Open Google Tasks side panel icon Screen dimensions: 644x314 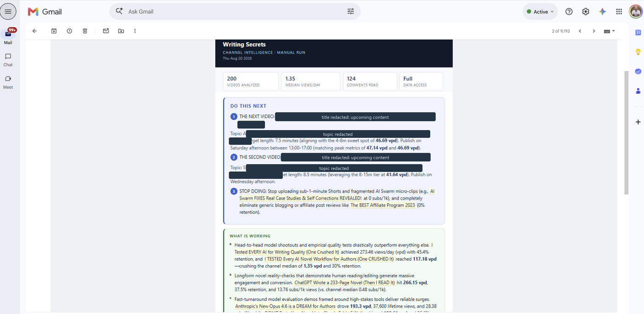(x=638, y=71)
